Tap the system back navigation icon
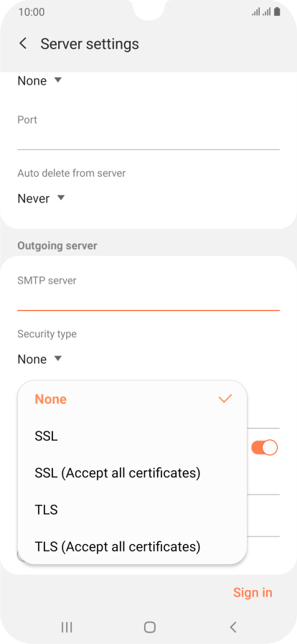Viewport: 297px width, 644px height. pyautogui.click(x=233, y=627)
